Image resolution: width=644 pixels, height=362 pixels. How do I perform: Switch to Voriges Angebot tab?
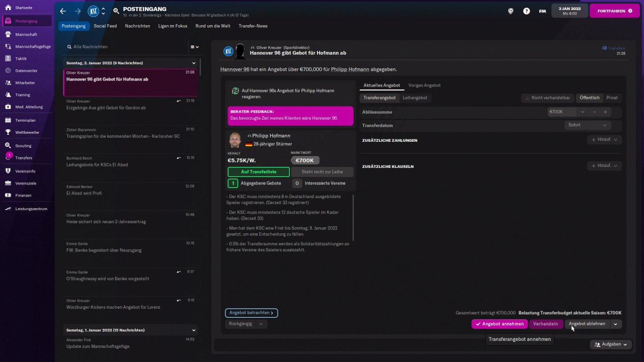click(x=424, y=85)
